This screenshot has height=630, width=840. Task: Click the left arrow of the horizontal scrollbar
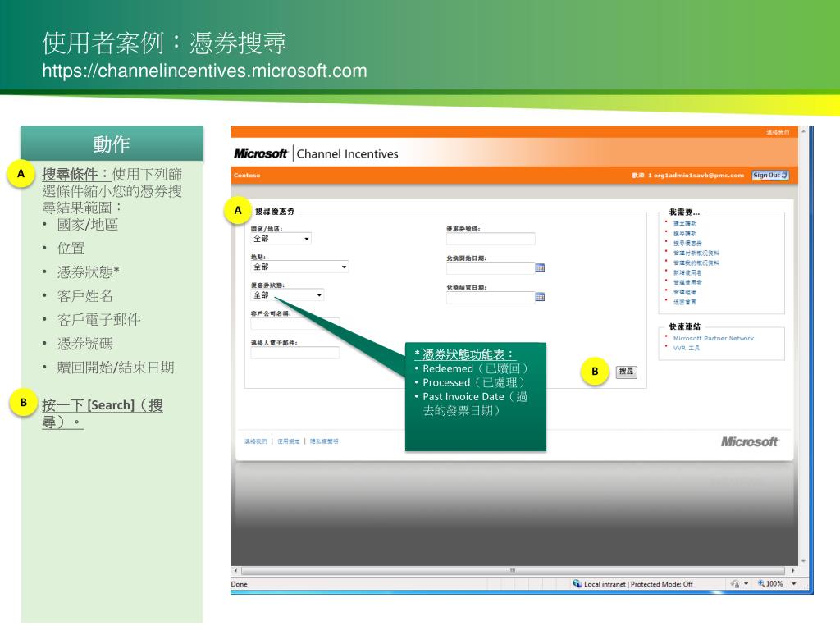click(x=235, y=571)
